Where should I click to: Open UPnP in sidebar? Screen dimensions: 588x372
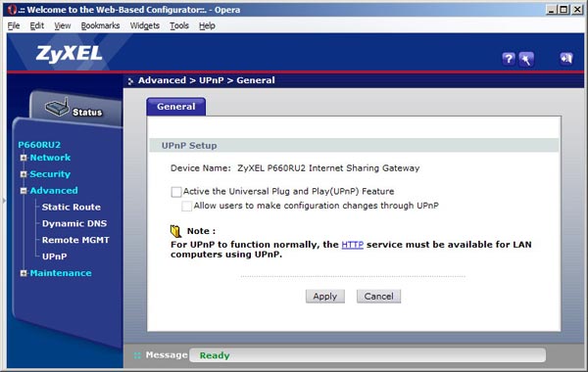click(x=54, y=256)
